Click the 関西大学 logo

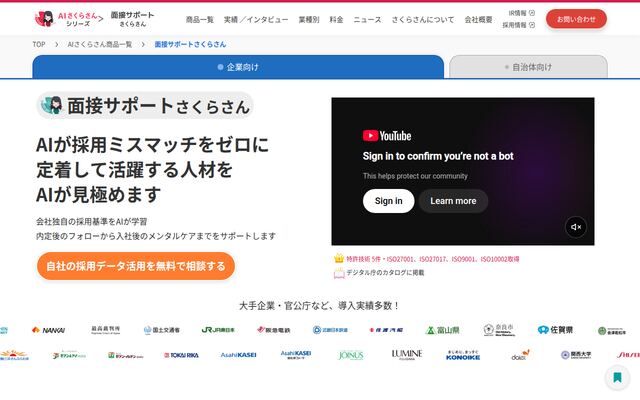[576, 355]
